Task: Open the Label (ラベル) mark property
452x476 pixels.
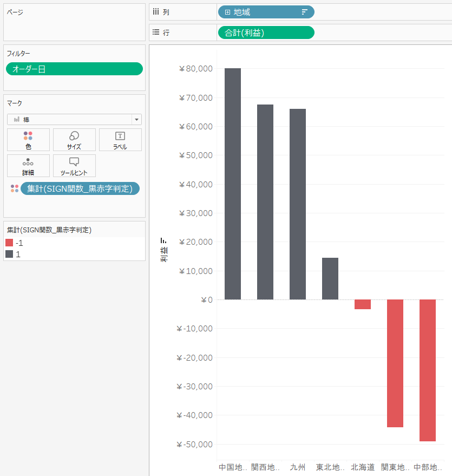Action: (x=120, y=139)
